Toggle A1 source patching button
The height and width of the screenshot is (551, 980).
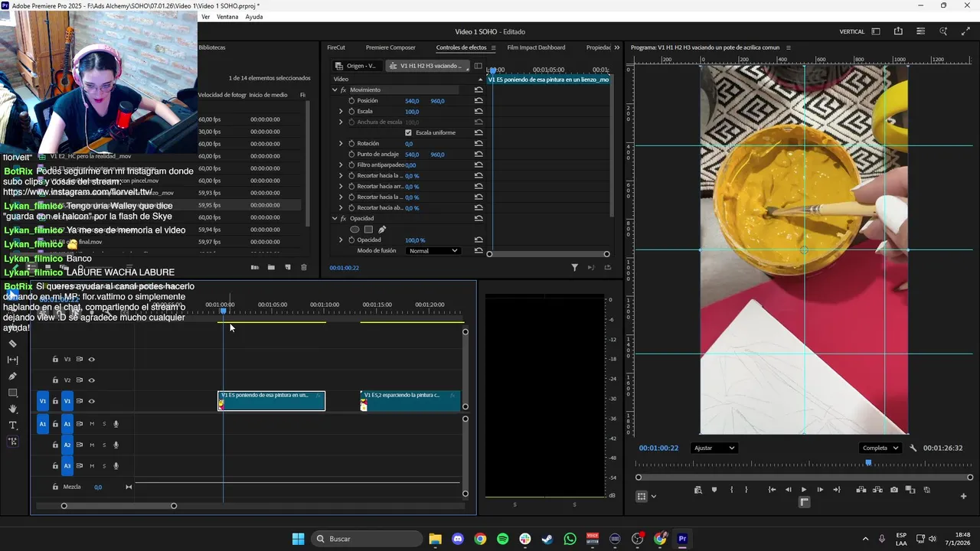point(43,424)
